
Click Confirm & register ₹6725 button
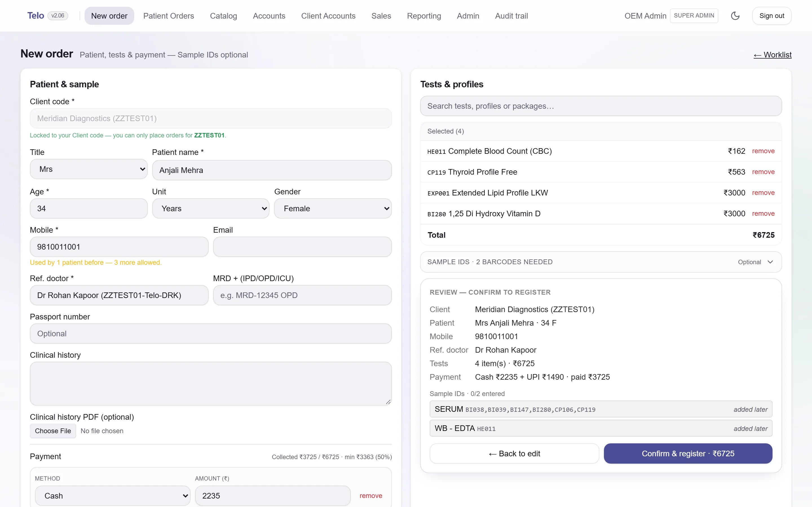688,453
